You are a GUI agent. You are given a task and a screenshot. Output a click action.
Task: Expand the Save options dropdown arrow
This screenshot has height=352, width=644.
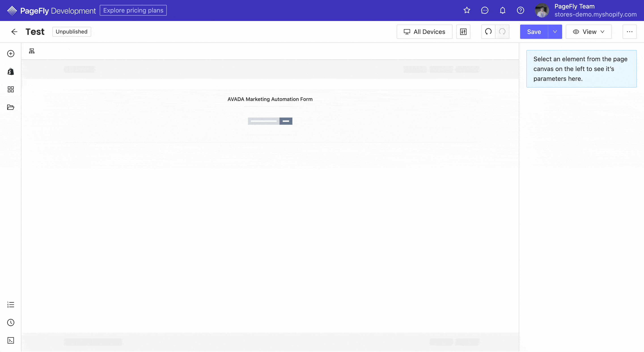tap(555, 32)
